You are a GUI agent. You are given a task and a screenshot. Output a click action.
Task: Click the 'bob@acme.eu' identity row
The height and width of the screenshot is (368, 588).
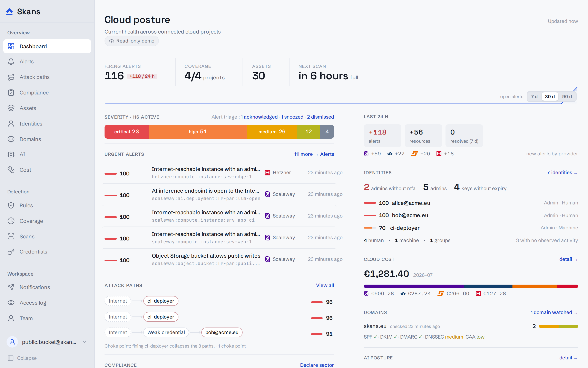[x=471, y=215]
